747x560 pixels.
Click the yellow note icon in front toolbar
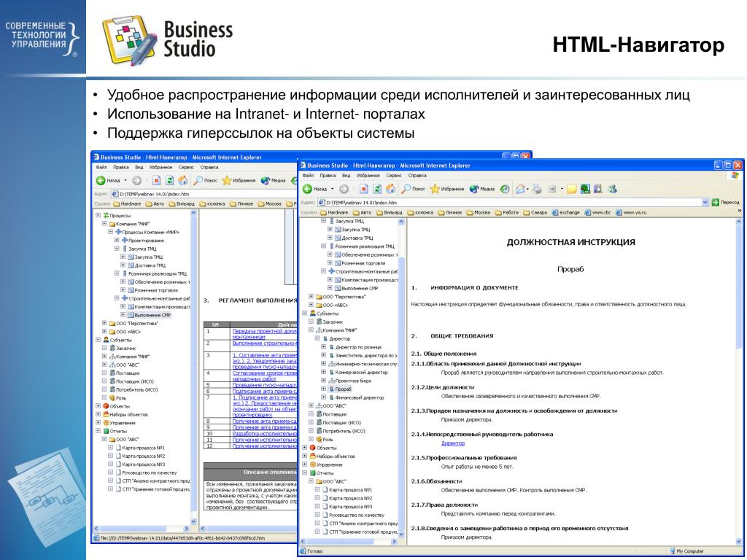pos(572,189)
